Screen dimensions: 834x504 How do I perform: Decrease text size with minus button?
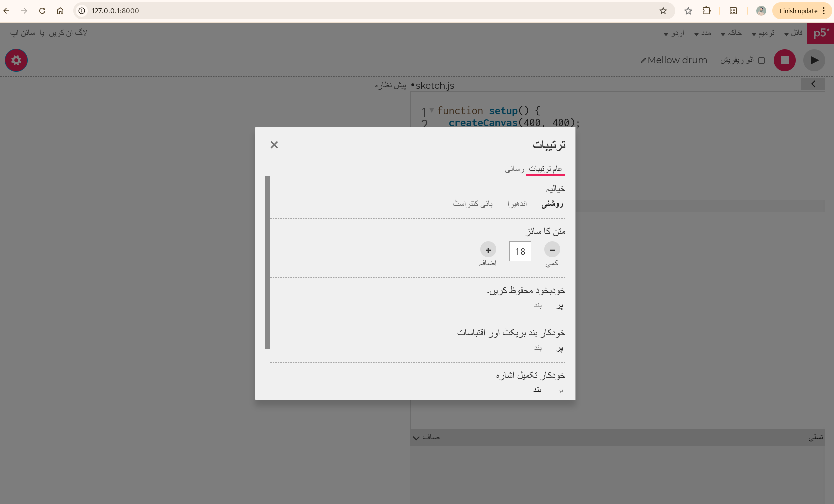[552, 250]
